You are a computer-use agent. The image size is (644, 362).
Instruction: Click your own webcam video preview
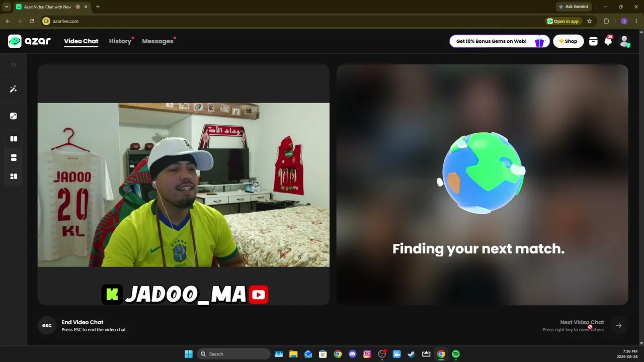coord(184,185)
